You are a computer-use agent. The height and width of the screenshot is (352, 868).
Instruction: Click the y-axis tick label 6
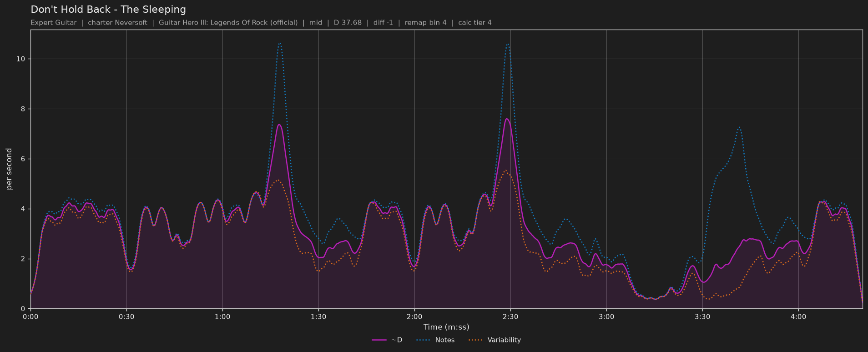(23, 159)
